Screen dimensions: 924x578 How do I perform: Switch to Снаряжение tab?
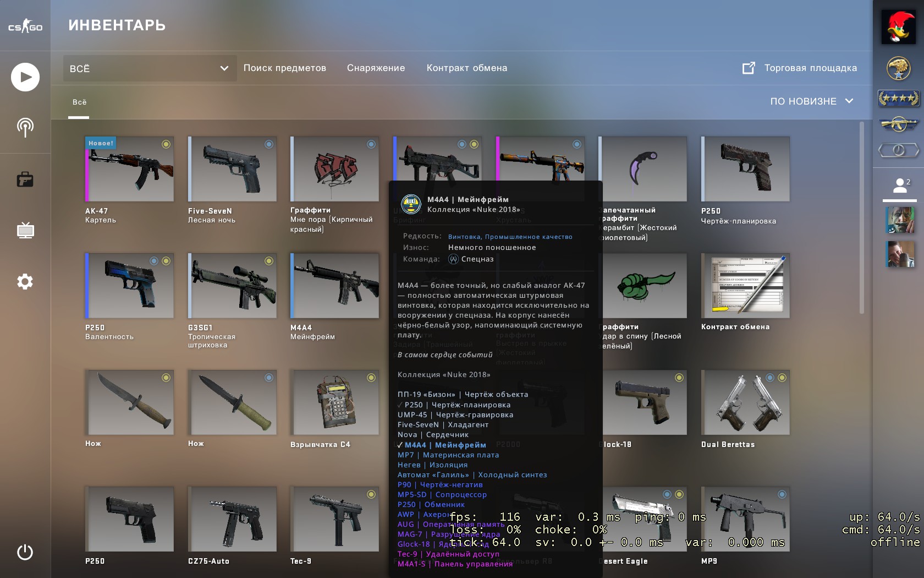(x=376, y=68)
